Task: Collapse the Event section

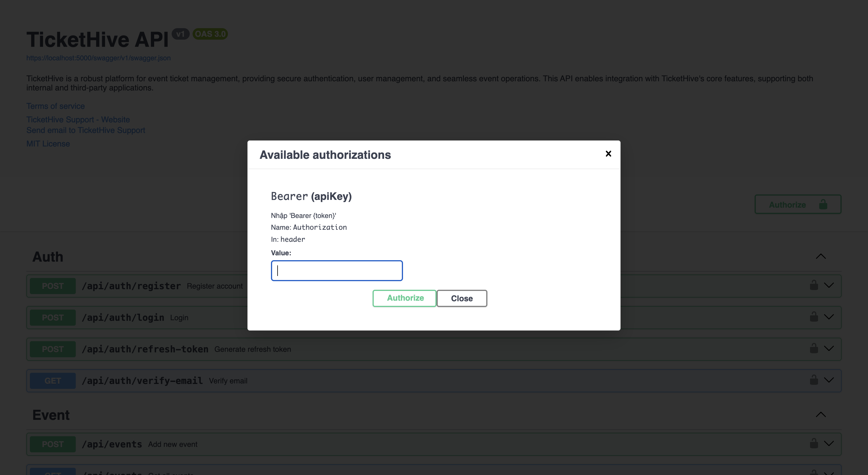Action: 821,415
